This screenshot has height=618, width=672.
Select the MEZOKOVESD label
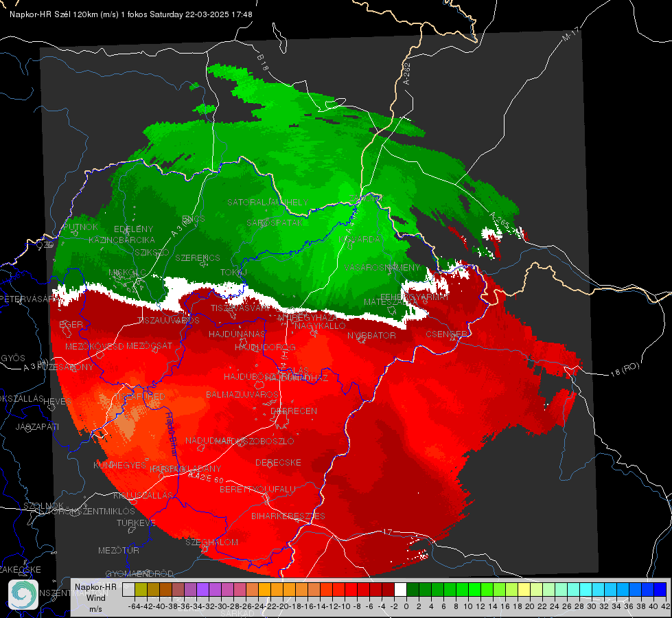(95, 346)
